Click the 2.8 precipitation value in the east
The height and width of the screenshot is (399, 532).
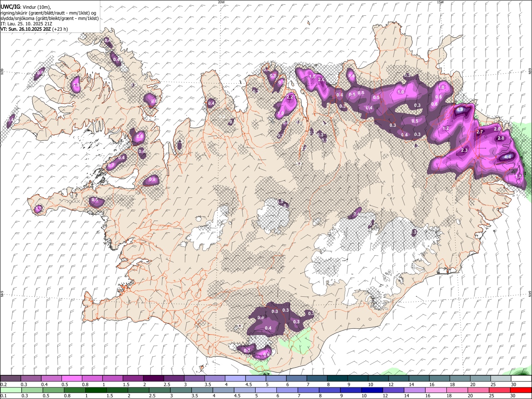click(501, 138)
